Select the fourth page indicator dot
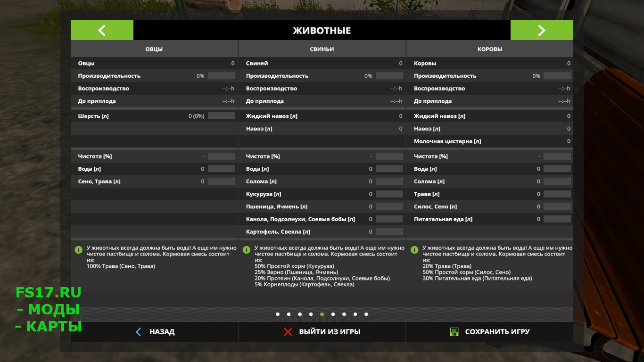 pyautogui.click(x=311, y=314)
